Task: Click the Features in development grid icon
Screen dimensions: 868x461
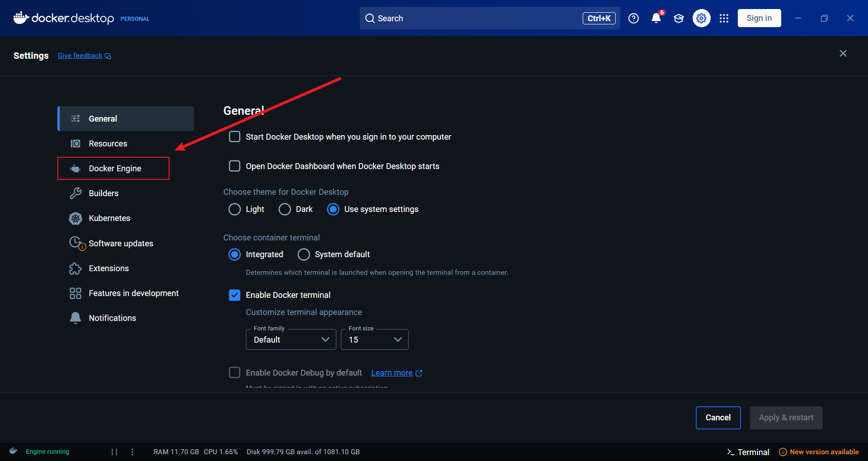Action: [75, 293]
